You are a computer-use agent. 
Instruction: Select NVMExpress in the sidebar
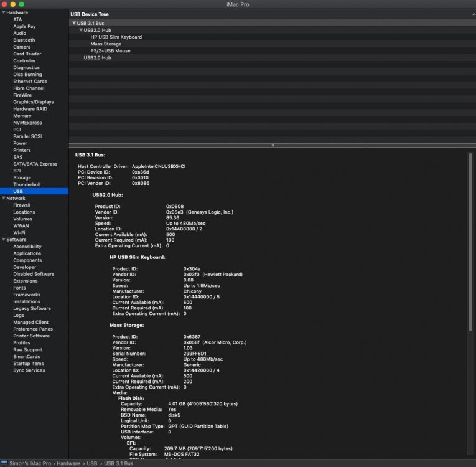[27, 123]
